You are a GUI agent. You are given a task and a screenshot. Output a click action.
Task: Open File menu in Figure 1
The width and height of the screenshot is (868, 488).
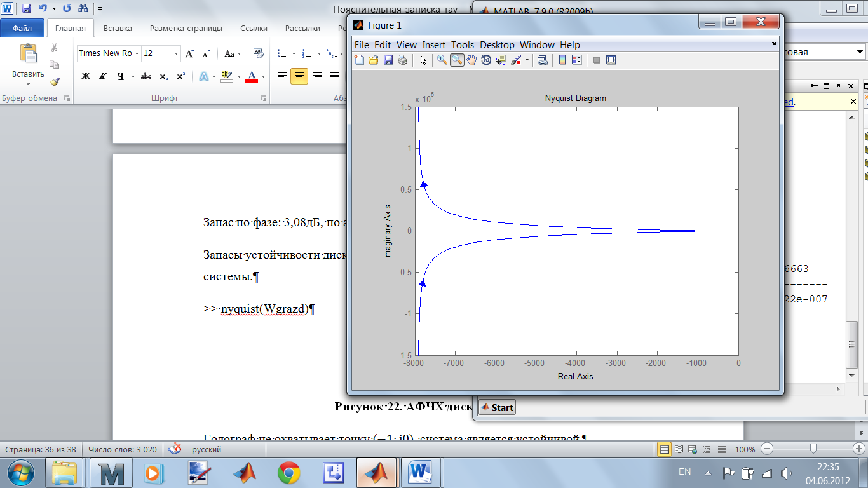[362, 45]
